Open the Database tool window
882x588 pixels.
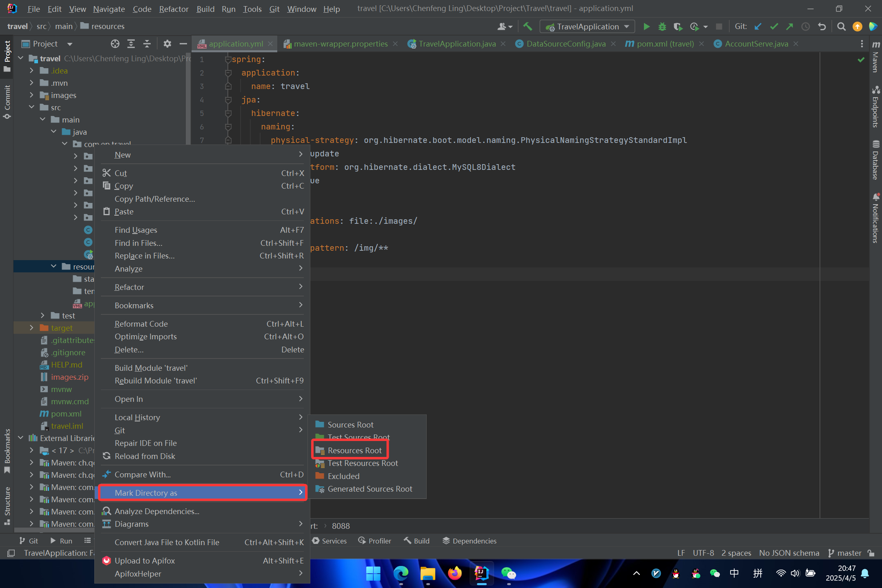pos(875,160)
